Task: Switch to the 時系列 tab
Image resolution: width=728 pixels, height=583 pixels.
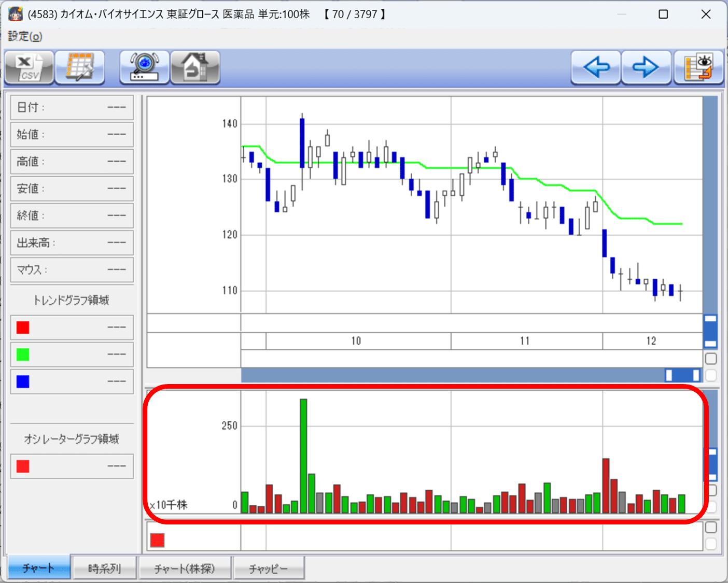Action: (x=105, y=568)
